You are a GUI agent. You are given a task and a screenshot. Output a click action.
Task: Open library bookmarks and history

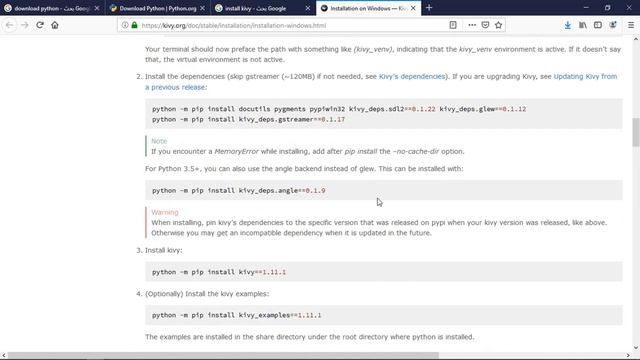coord(583,25)
